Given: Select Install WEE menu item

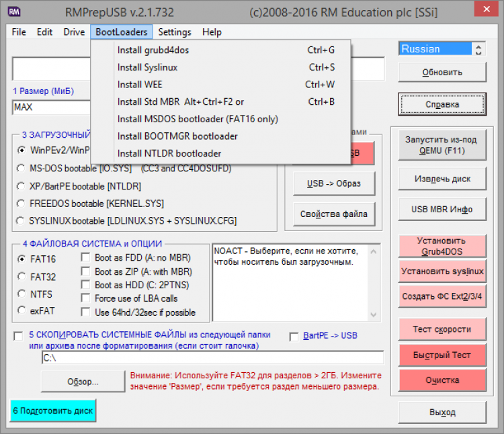Looking at the screenshot, I should coord(221,85).
